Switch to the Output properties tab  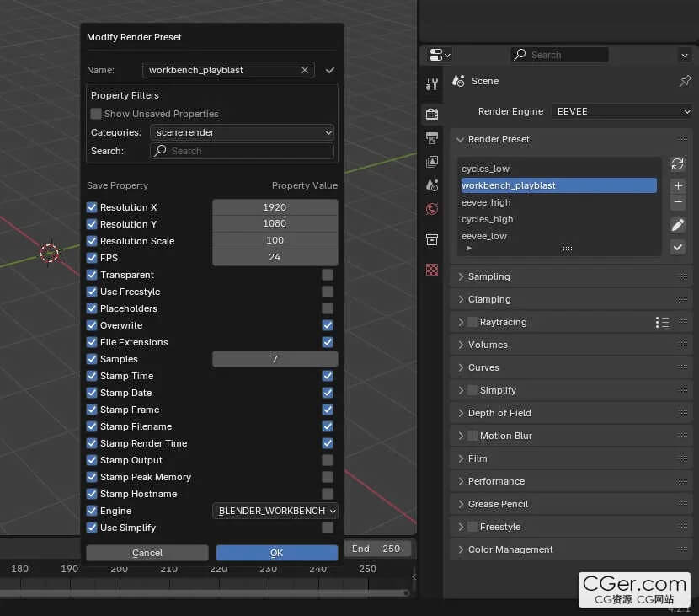pos(432,137)
